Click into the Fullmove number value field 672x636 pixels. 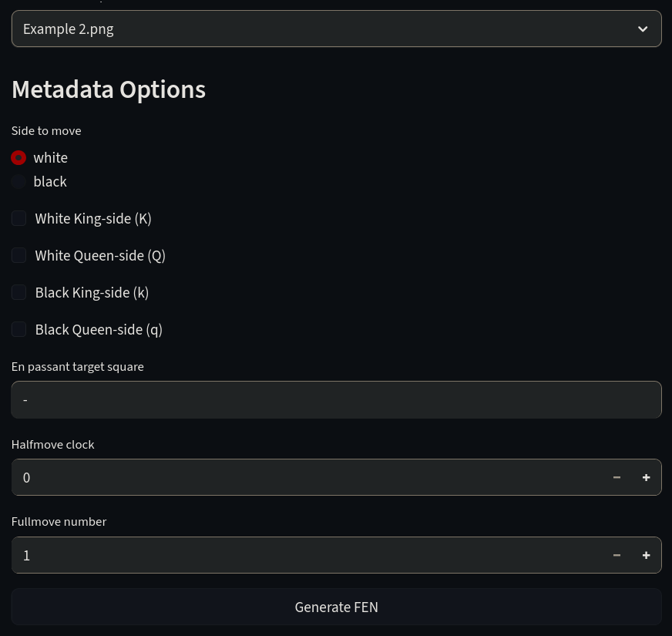pyautogui.click(x=307, y=555)
